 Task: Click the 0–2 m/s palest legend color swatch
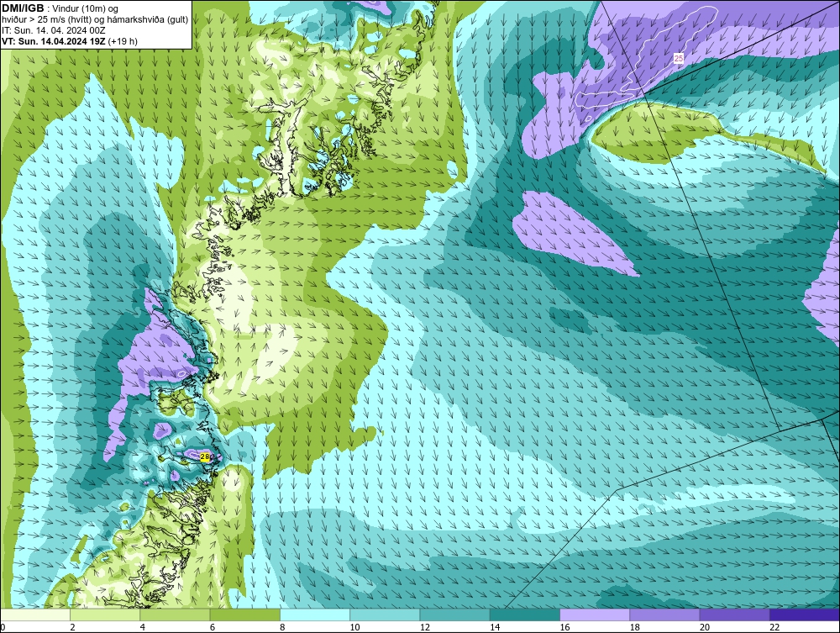34,615
